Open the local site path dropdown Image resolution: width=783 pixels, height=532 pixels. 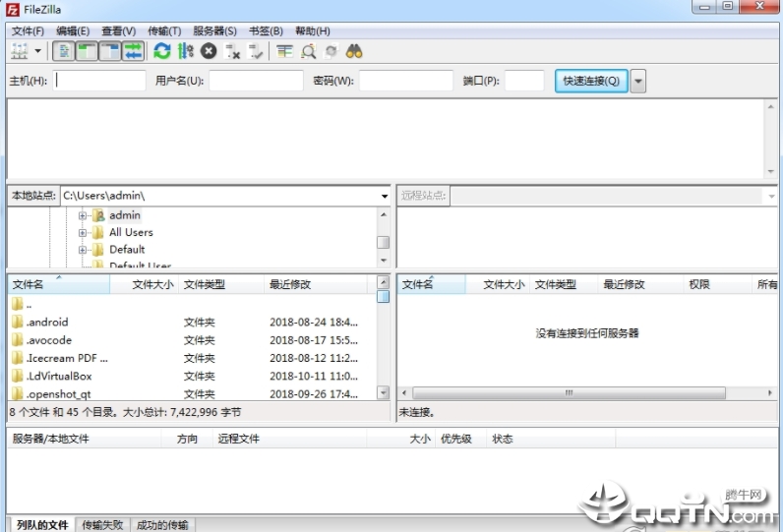coord(385,196)
